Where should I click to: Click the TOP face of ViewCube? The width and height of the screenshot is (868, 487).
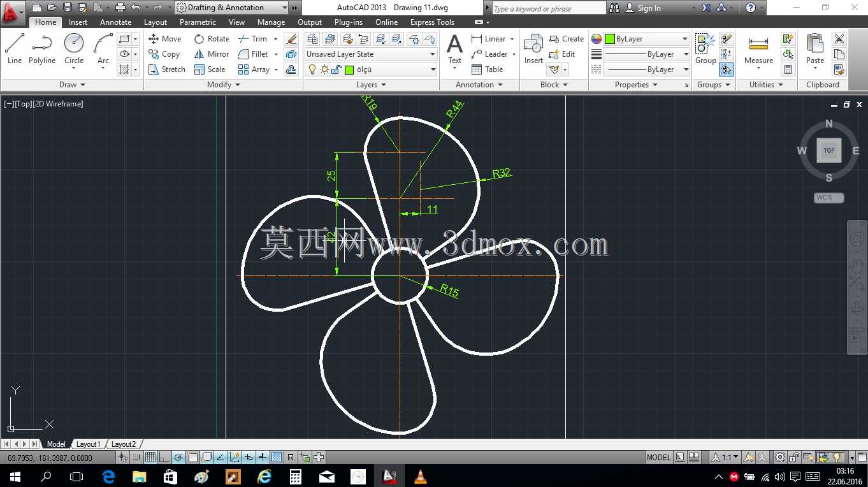[x=828, y=151]
